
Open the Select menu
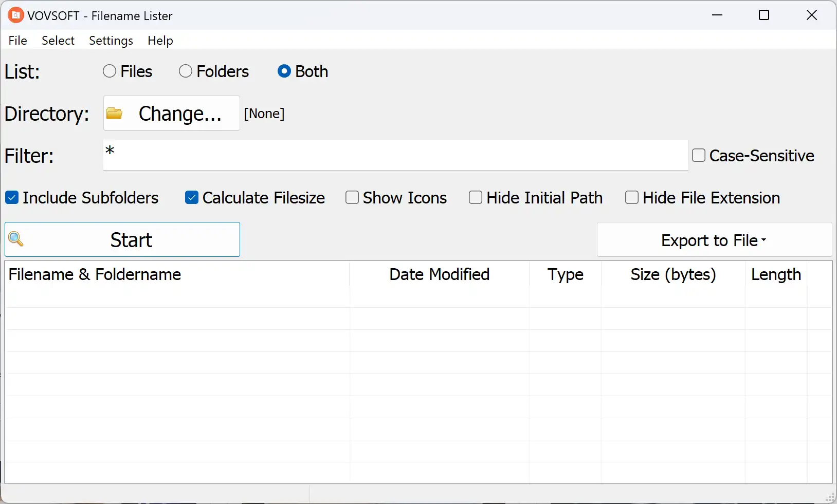point(58,40)
